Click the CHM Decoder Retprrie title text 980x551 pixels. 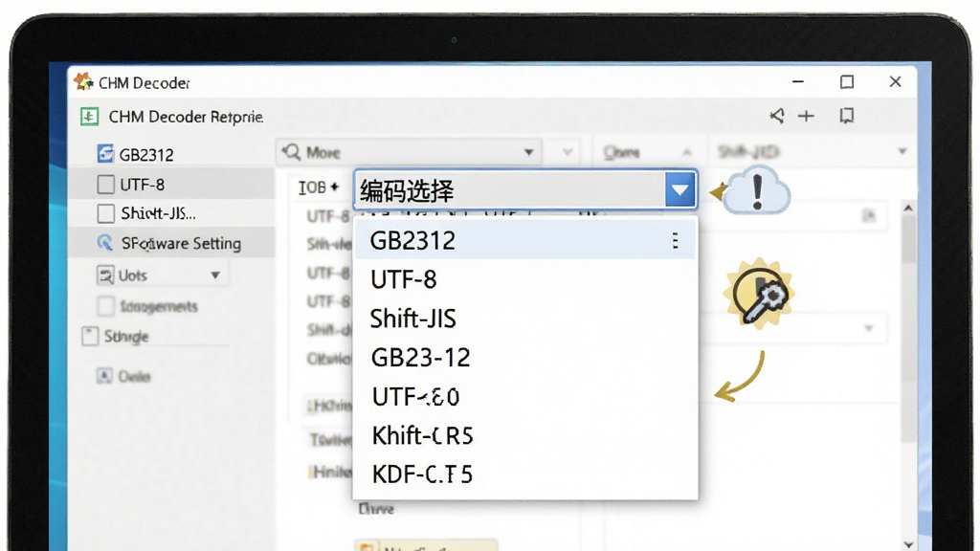pyautogui.click(x=186, y=117)
